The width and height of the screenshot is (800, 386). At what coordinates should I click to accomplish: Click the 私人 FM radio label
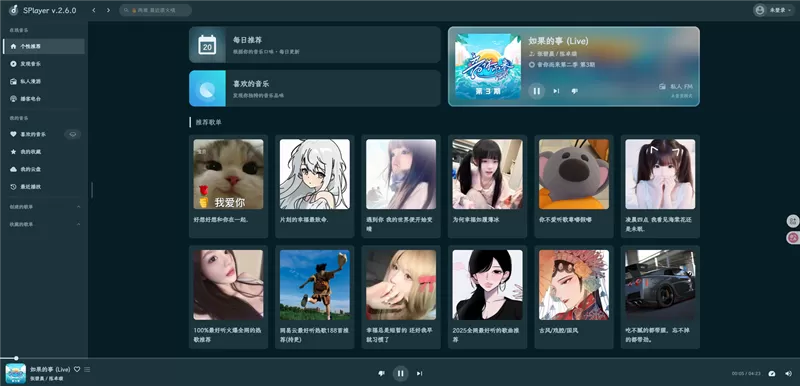676,87
